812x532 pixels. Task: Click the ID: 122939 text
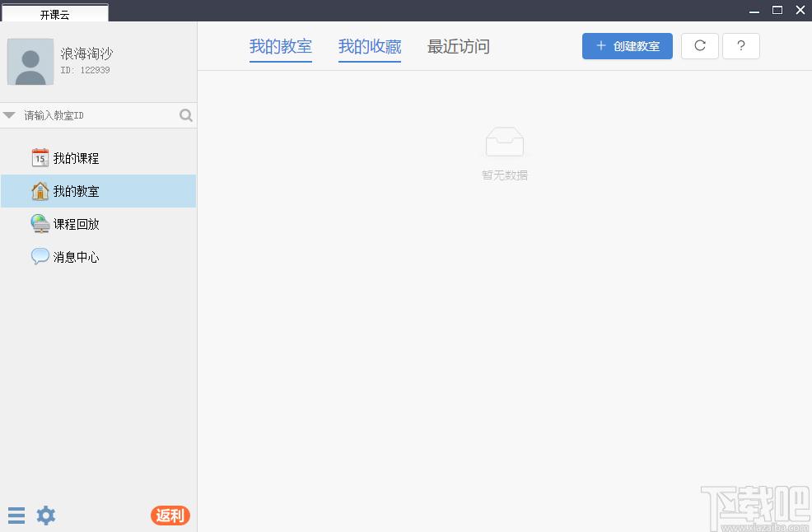click(x=85, y=70)
